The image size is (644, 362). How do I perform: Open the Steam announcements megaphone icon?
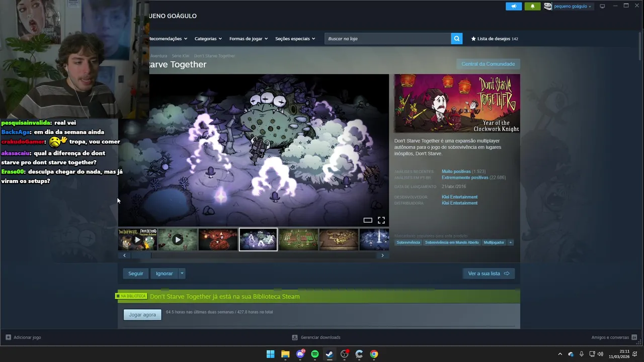[514, 6]
